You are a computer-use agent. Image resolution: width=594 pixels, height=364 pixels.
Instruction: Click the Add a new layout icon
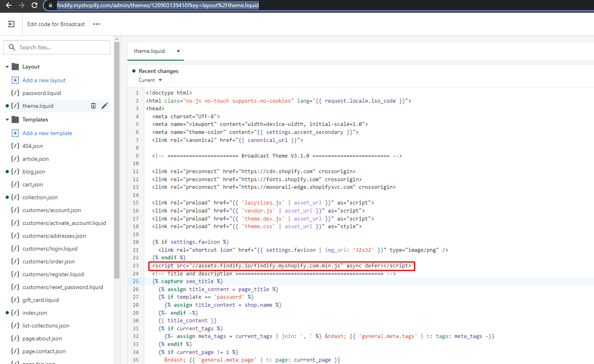point(15,80)
